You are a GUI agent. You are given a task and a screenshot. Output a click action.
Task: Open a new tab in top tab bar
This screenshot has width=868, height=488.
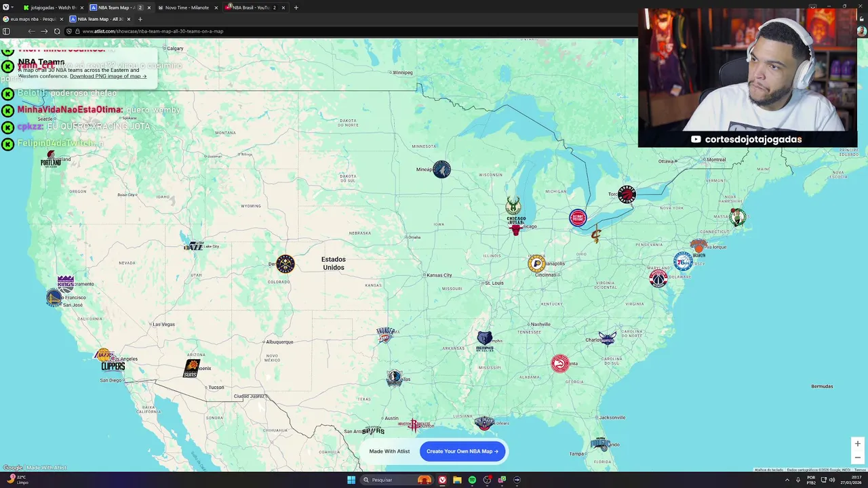pos(296,7)
